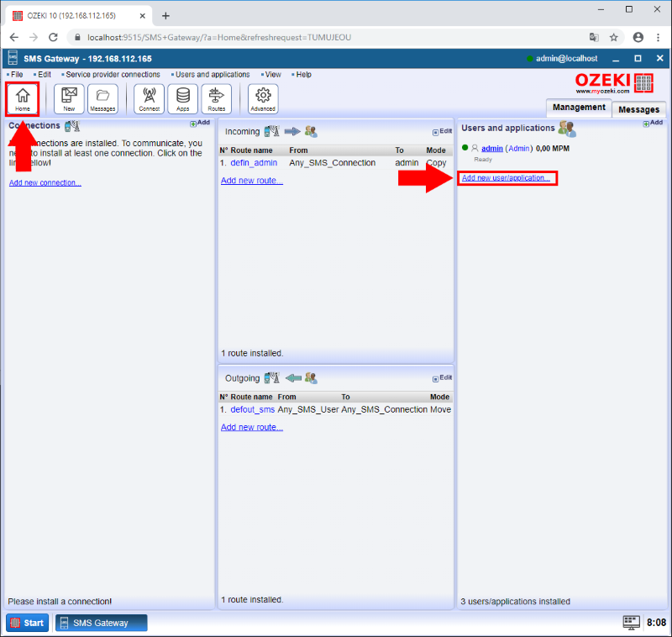Switch to the Messages tab

point(639,110)
